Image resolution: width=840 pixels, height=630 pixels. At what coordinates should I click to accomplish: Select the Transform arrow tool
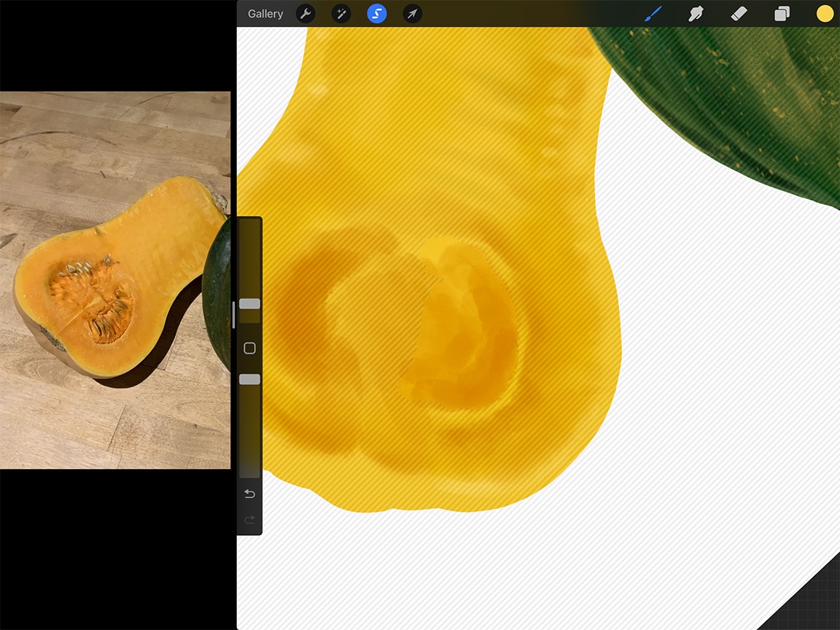[412, 13]
